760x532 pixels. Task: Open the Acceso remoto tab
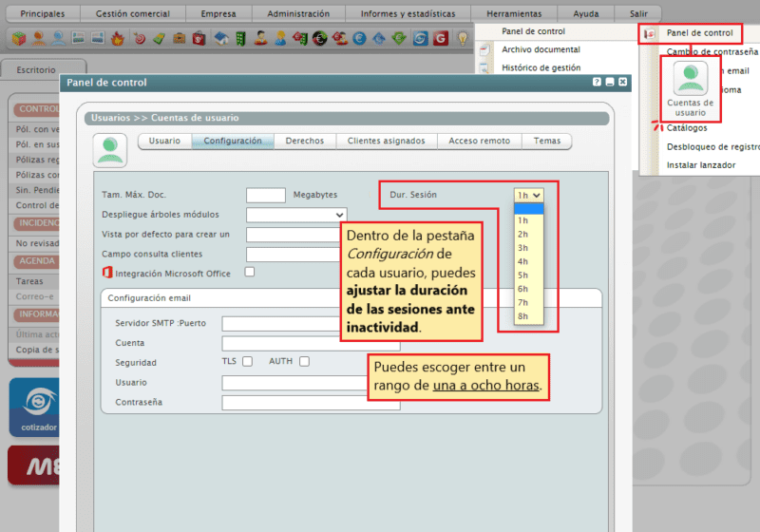click(x=479, y=141)
